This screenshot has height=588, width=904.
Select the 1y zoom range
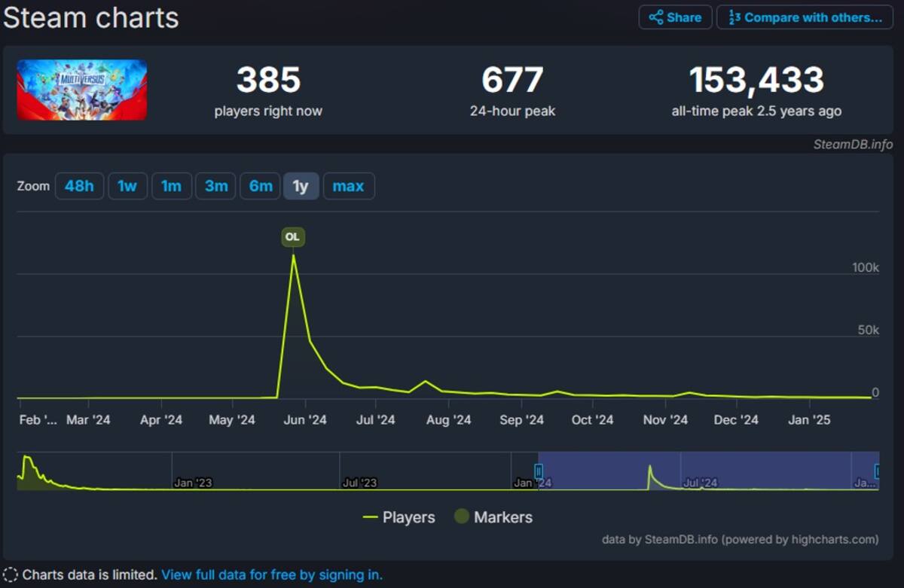coord(301,186)
